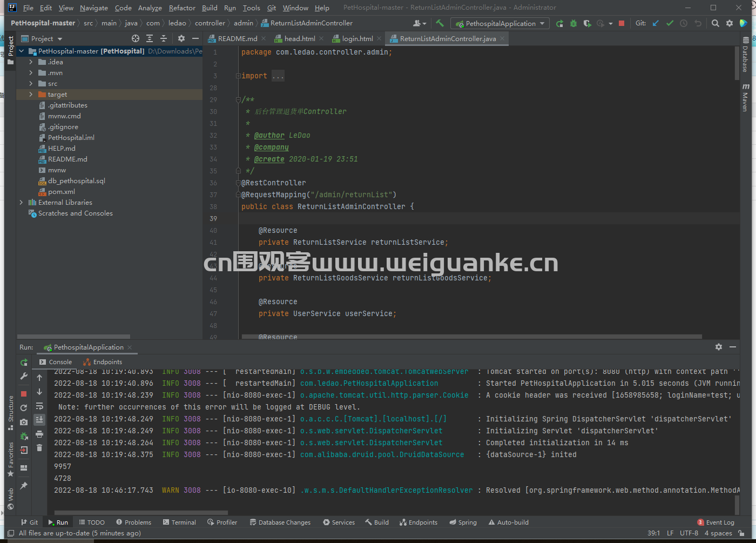This screenshot has width=756, height=543.
Task: Toggle Maven side tool window
Action: click(745, 97)
